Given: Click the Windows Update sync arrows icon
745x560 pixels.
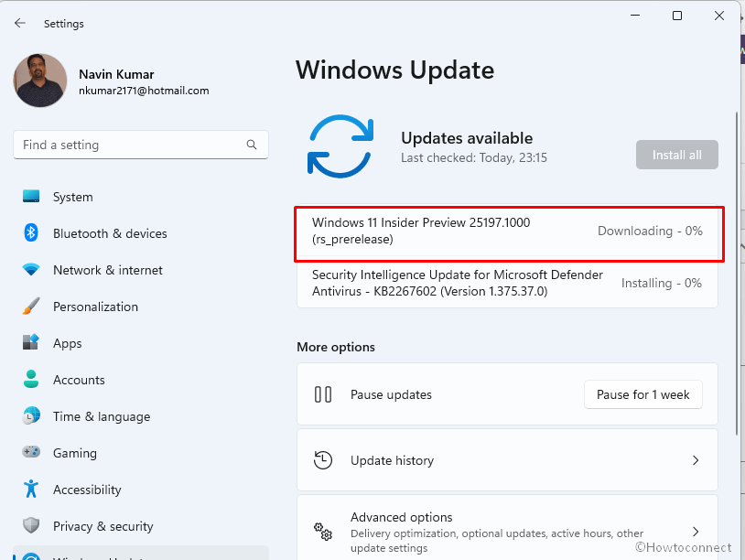Looking at the screenshot, I should (x=340, y=146).
